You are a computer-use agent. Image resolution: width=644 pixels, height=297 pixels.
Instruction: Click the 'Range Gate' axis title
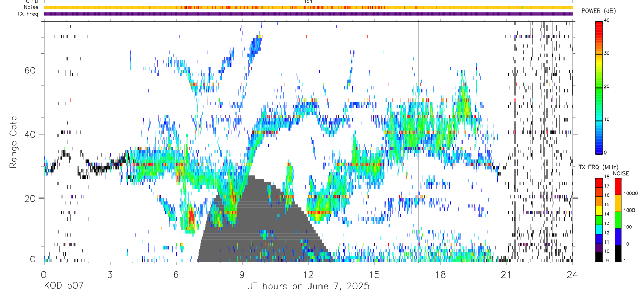[x=13, y=142]
